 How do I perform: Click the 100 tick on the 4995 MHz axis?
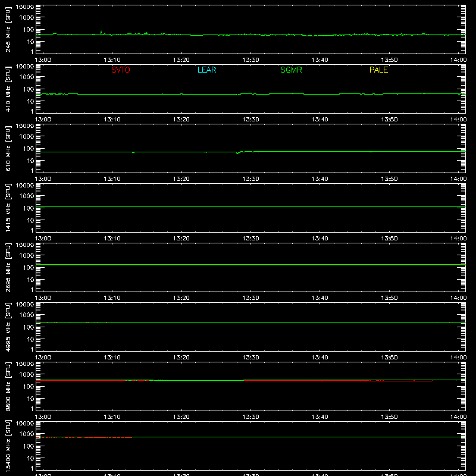point(29,327)
